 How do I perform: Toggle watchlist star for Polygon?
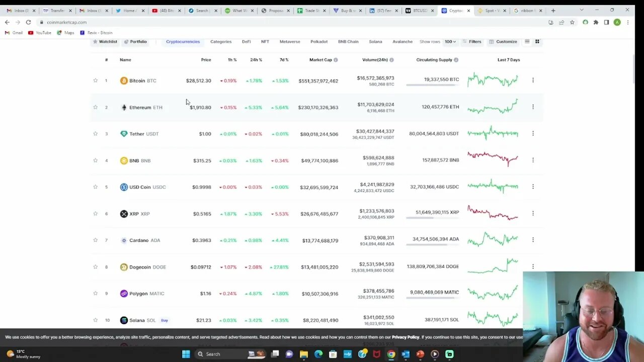[x=95, y=294]
